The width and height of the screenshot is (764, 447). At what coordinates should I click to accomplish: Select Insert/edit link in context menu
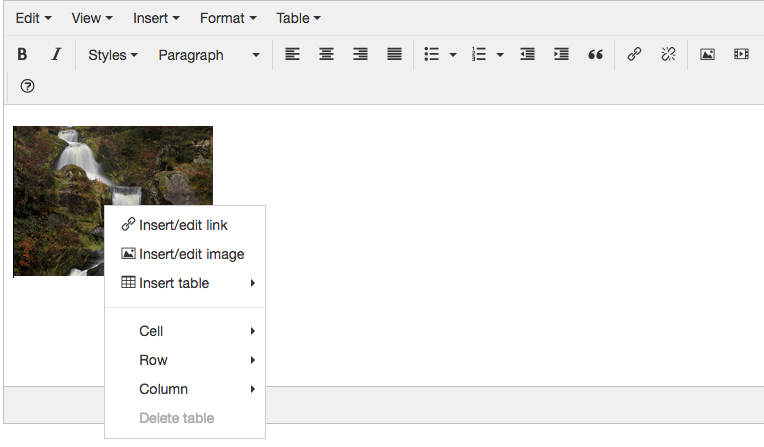pos(184,225)
